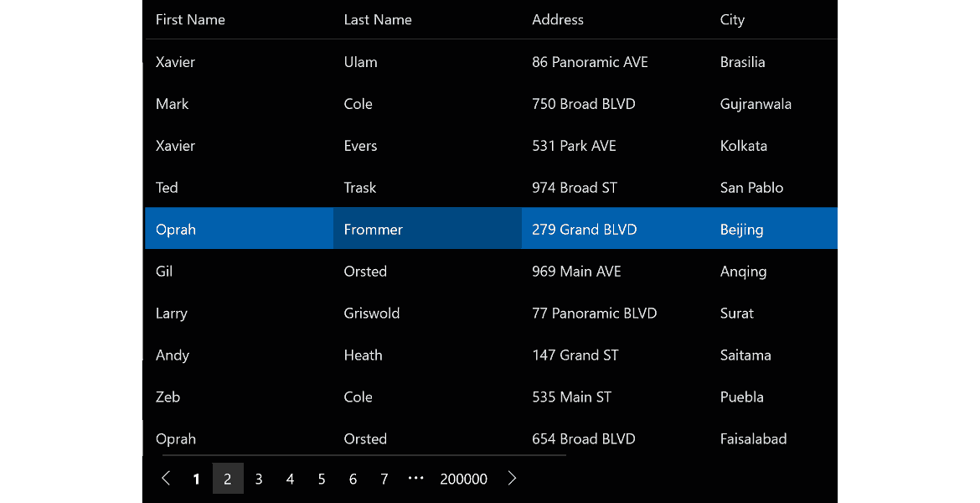Viewport: 980px width, 503px height.
Task: Click the ellipsis in the pagination bar
Action: [x=415, y=478]
